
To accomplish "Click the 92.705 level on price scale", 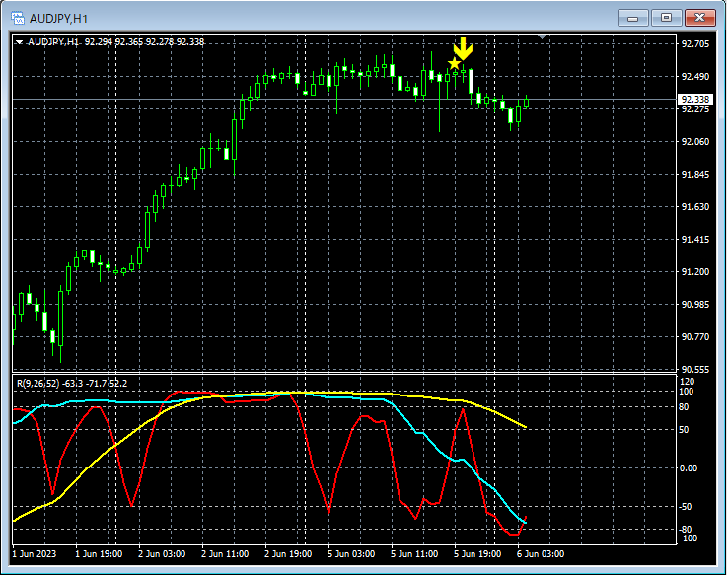I will (694, 44).
